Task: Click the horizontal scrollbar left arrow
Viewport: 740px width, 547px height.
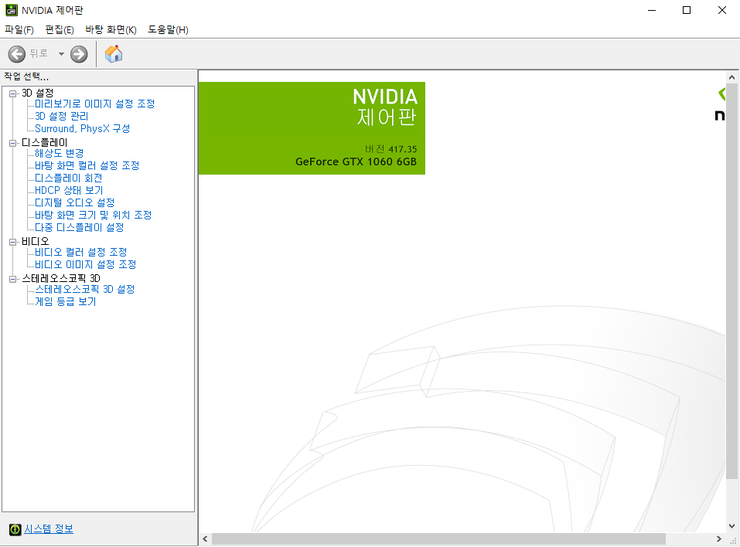Action: pyautogui.click(x=205, y=539)
